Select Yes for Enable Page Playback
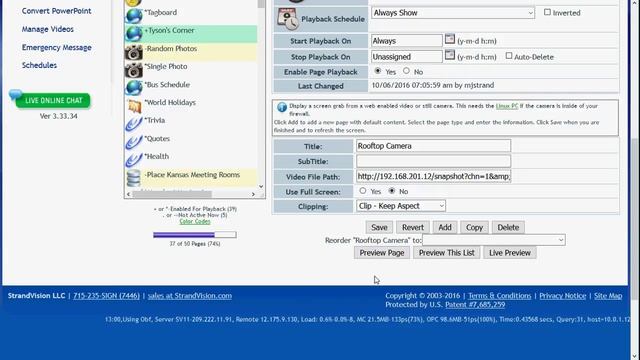 (378, 71)
